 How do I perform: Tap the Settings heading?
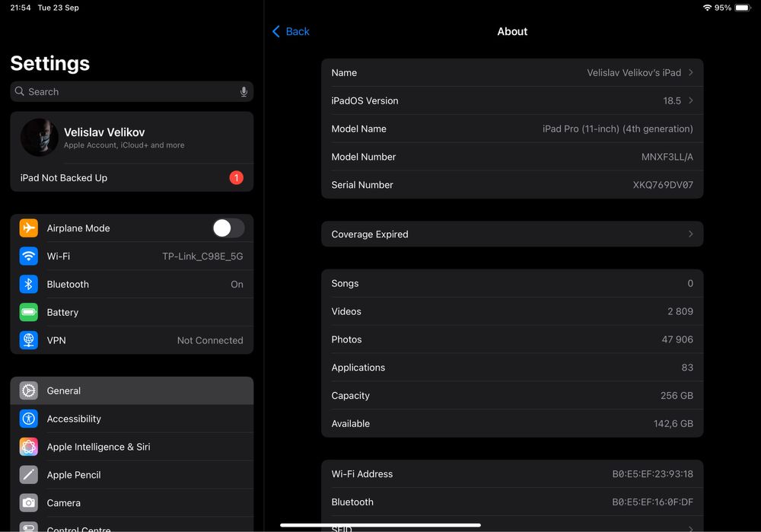pos(50,64)
